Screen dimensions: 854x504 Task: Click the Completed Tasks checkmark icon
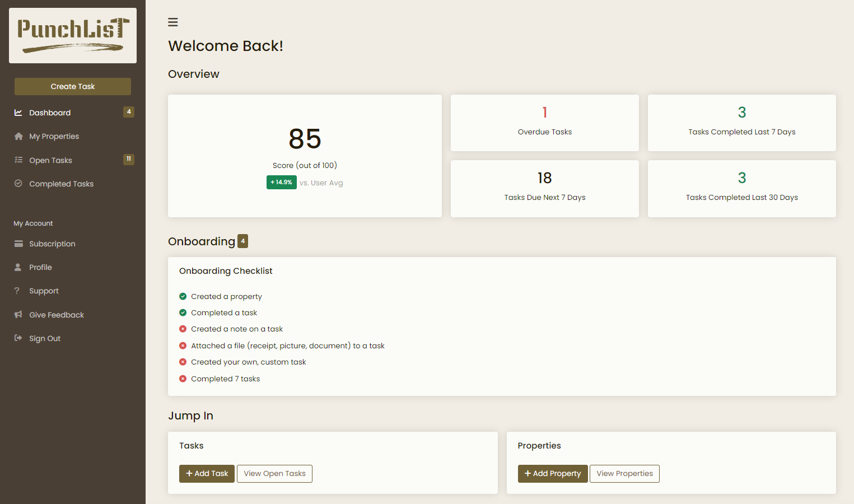18,184
